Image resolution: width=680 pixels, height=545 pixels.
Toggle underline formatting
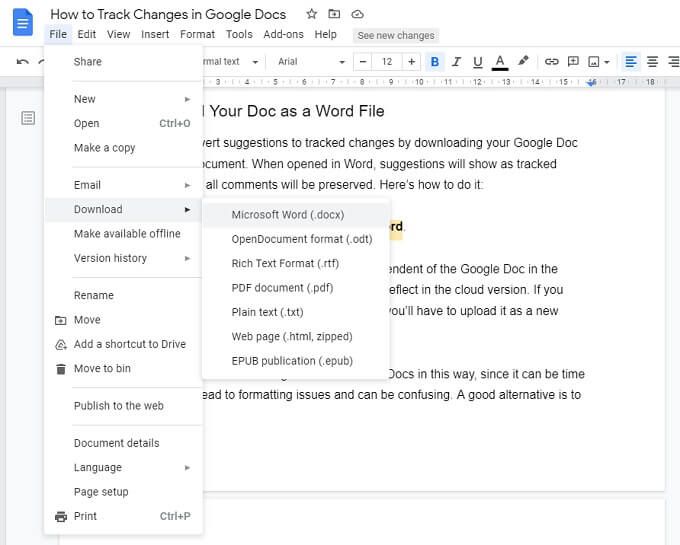pyautogui.click(x=477, y=62)
